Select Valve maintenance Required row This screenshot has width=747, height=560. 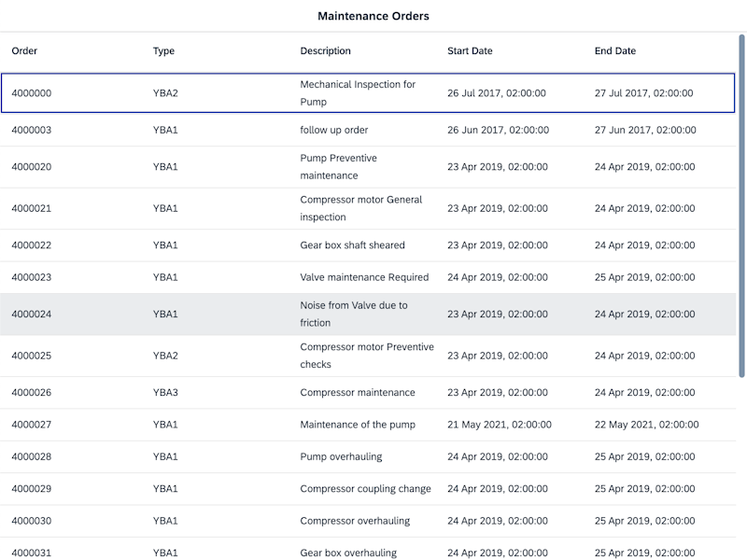[x=368, y=277]
